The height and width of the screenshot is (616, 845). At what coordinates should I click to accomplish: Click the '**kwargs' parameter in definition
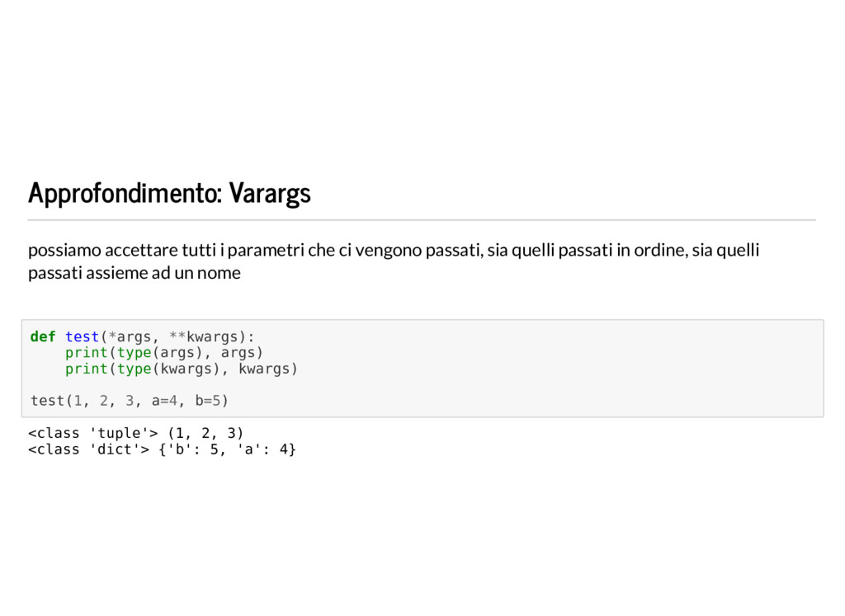204,337
